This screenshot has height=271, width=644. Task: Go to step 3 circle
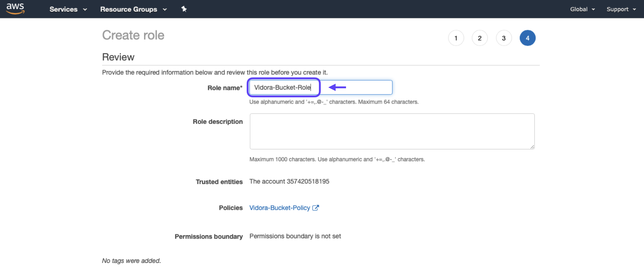[503, 38]
